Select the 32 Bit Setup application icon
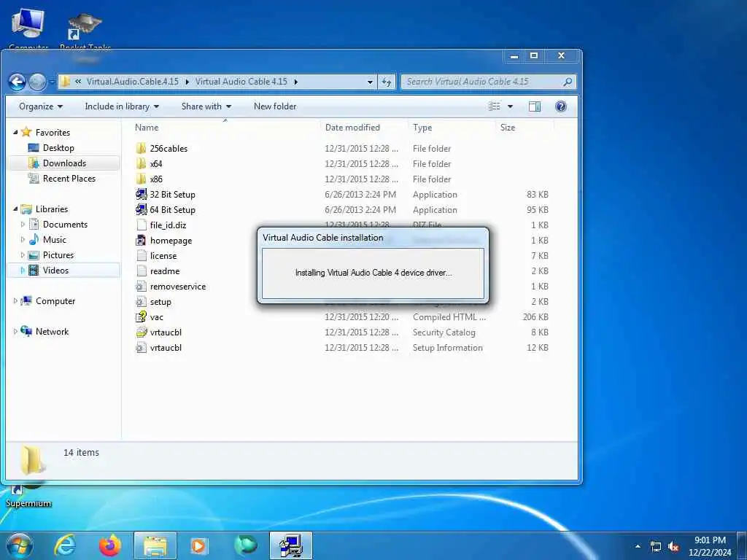 [x=141, y=194]
